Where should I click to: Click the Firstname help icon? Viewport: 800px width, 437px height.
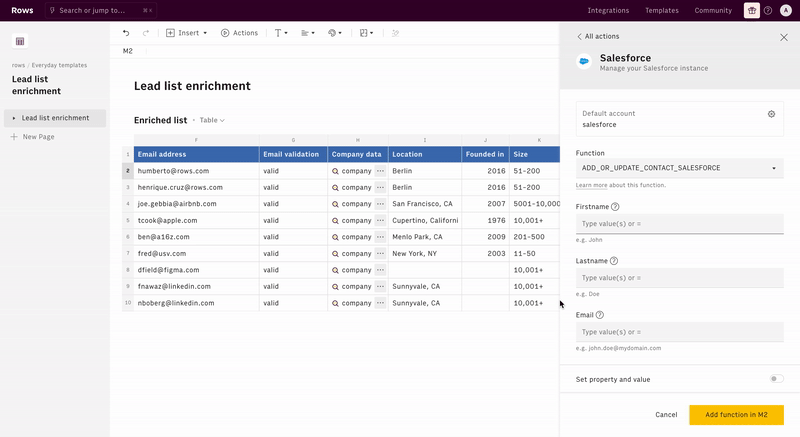(615, 207)
